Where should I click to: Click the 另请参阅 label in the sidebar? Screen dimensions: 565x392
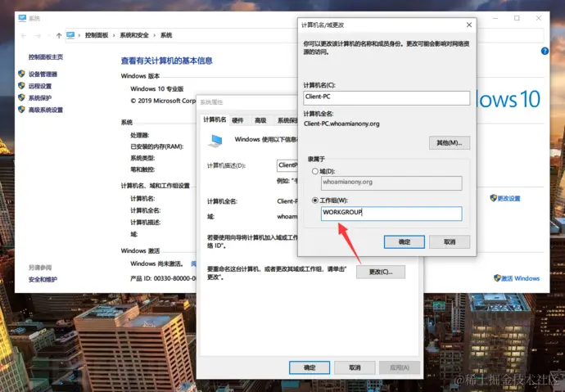(x=40, y=268)
